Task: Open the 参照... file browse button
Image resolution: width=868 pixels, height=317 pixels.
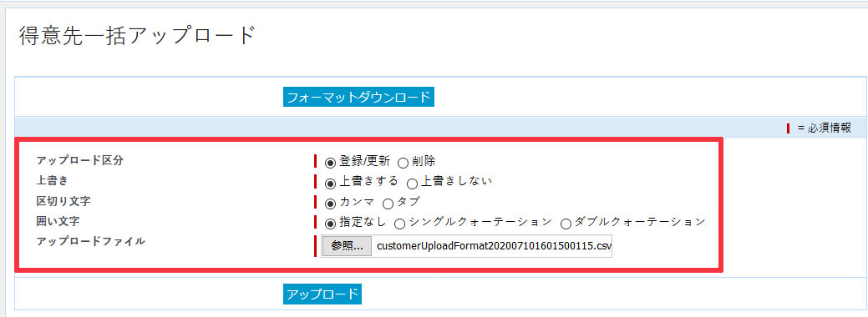Action: click(347, 246)
